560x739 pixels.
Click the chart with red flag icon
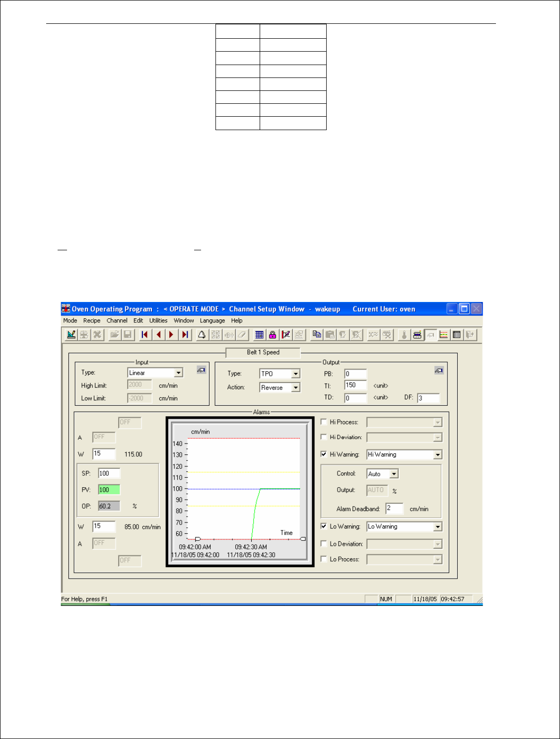[x=286, y=335]
